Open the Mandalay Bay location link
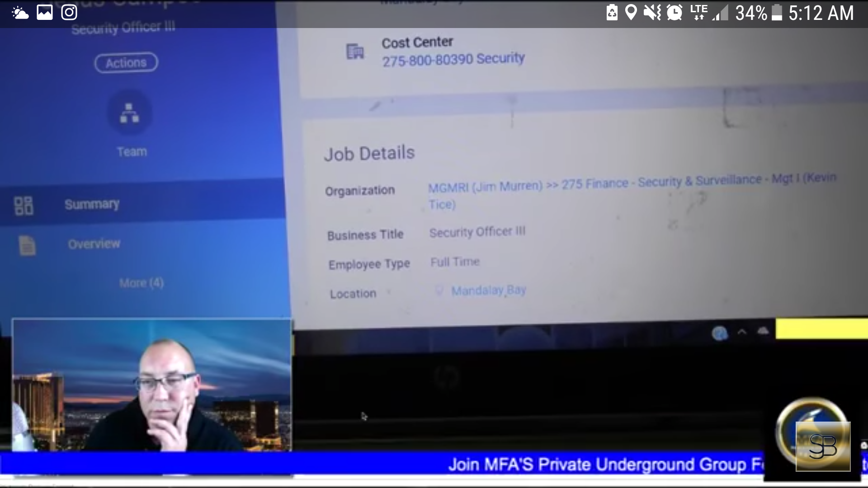Image resolution: width=868 pixels, height=488 pixels. 488,290
